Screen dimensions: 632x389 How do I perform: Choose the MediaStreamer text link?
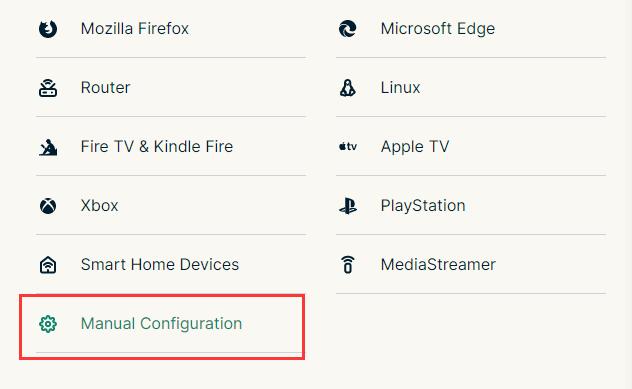point(438,264)
